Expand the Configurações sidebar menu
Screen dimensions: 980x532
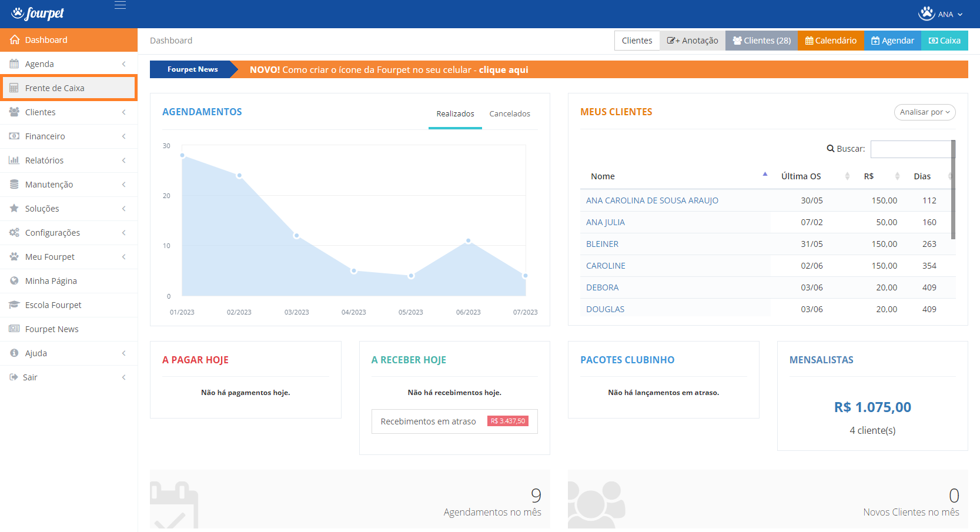pos(124,233)
